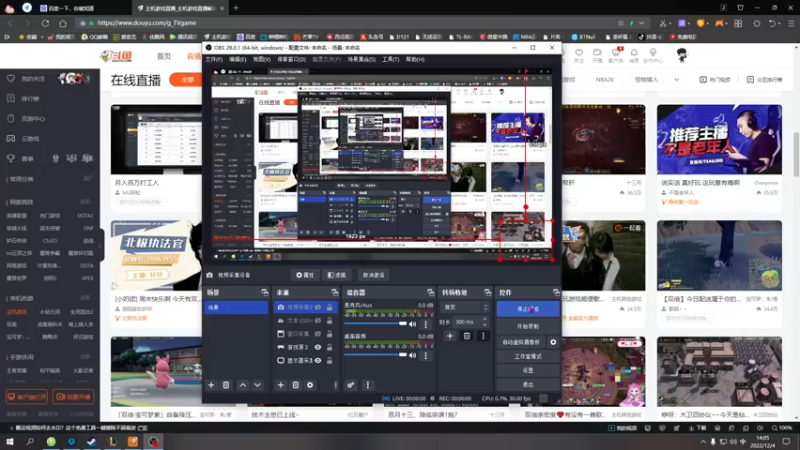The image size is (800, 450).
Task: Open OBS 文件(F) menu
Action: click(214, 60)
